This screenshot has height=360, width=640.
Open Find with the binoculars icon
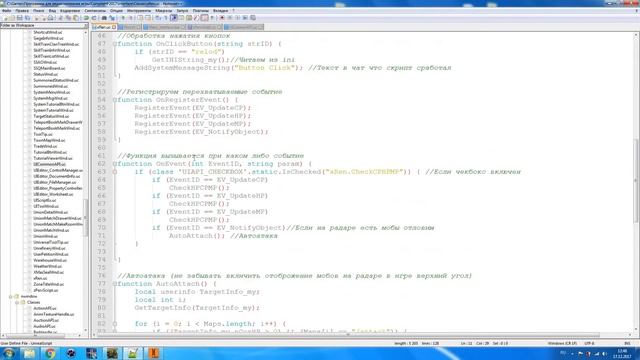pos(104,18)
